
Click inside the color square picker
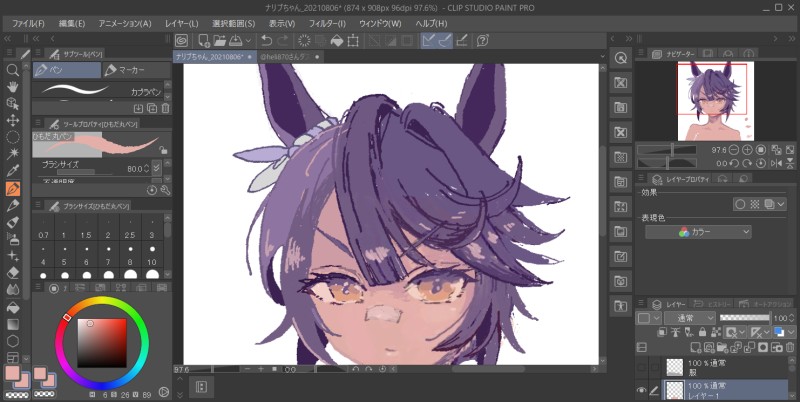pos(102,343)
